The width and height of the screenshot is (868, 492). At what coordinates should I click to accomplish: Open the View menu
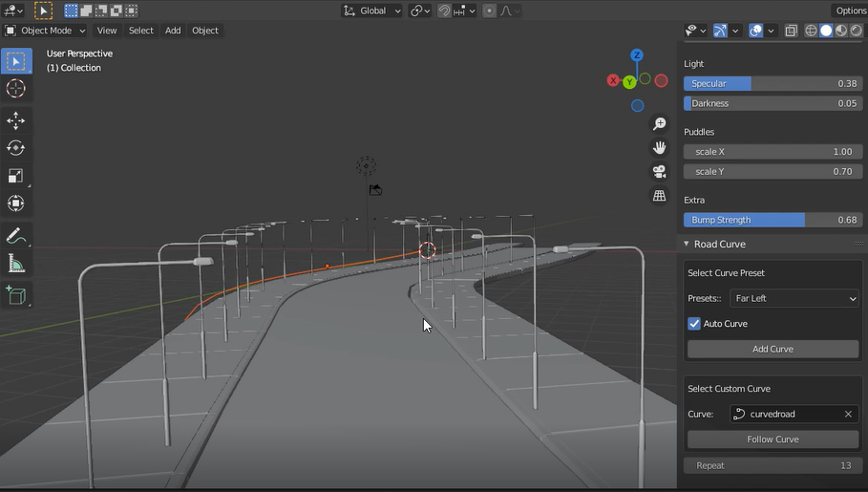[107, 31]
